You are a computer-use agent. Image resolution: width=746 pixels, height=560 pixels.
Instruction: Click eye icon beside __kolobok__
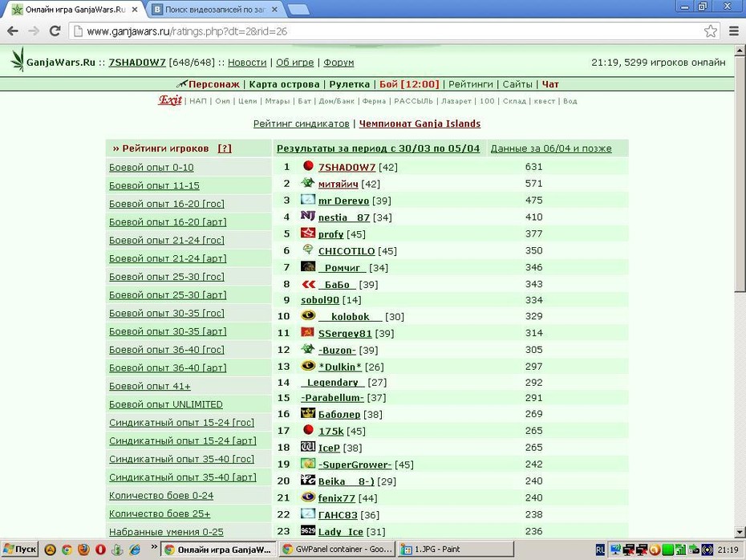308,315
